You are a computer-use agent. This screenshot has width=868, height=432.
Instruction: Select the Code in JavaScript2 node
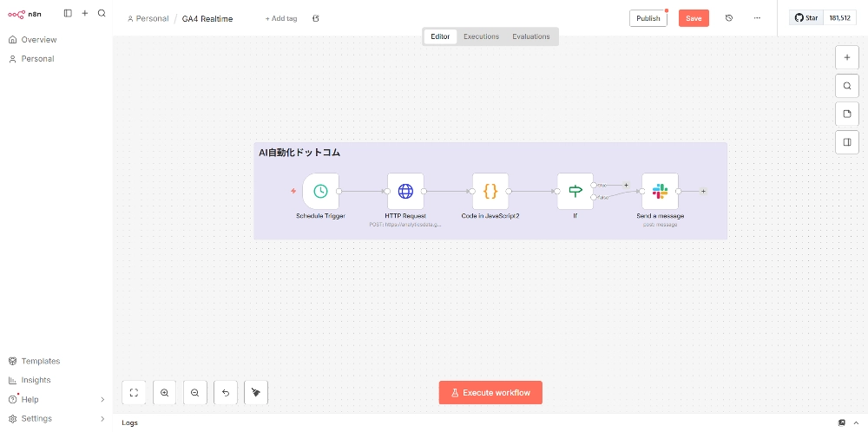490,191
